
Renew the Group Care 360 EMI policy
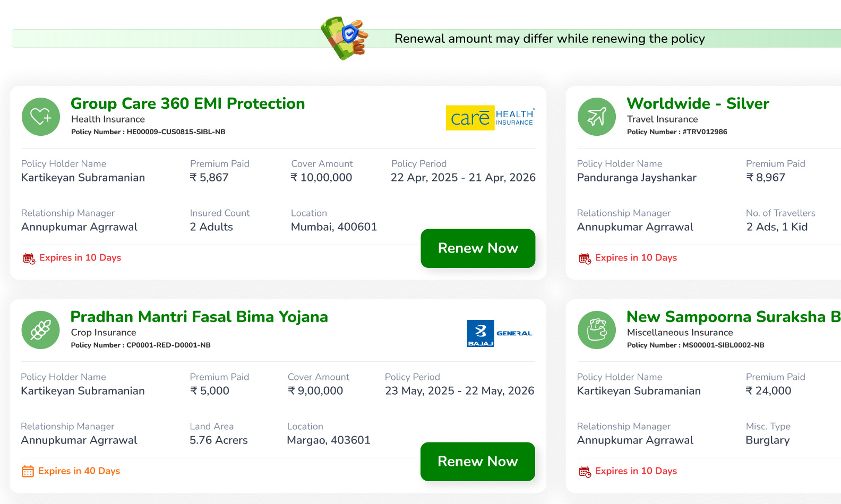click(x=478, y=248)
